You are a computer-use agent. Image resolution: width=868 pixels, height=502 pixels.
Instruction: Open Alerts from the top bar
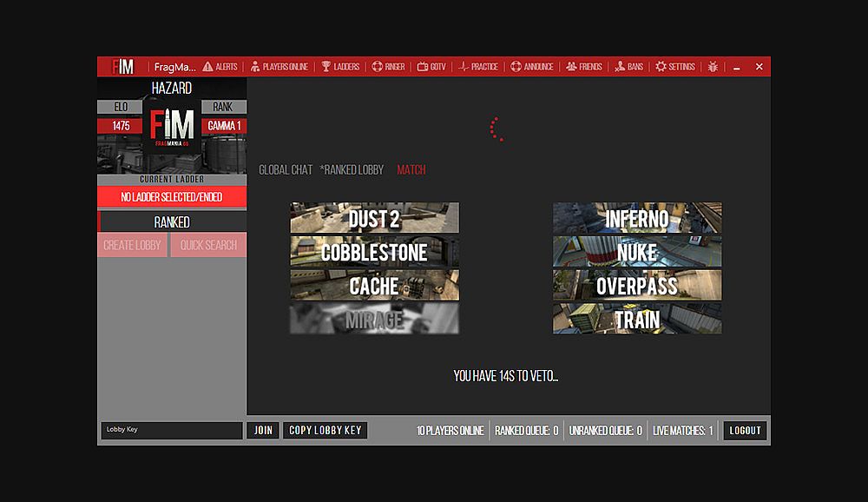pos(220,67)
